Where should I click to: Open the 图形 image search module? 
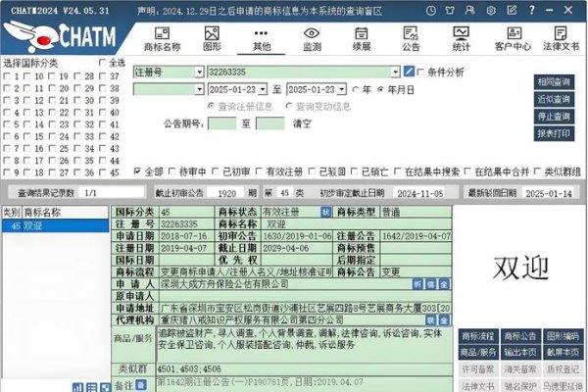212,39
